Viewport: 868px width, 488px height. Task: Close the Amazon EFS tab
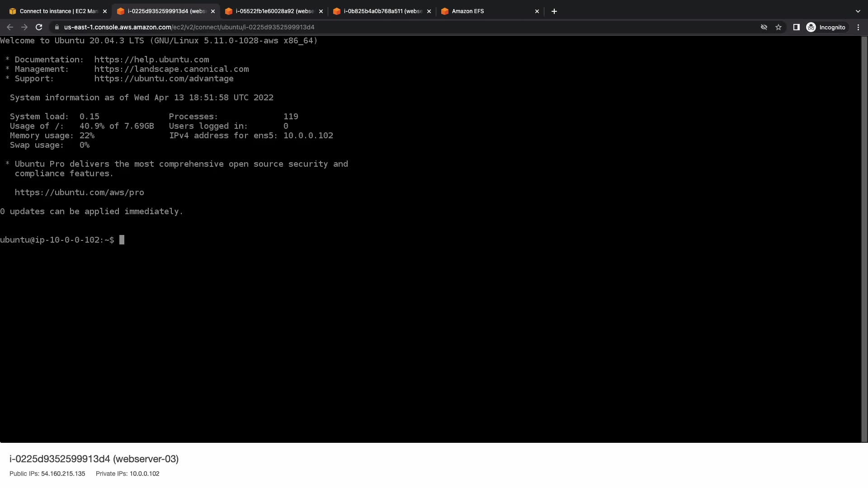537,11
